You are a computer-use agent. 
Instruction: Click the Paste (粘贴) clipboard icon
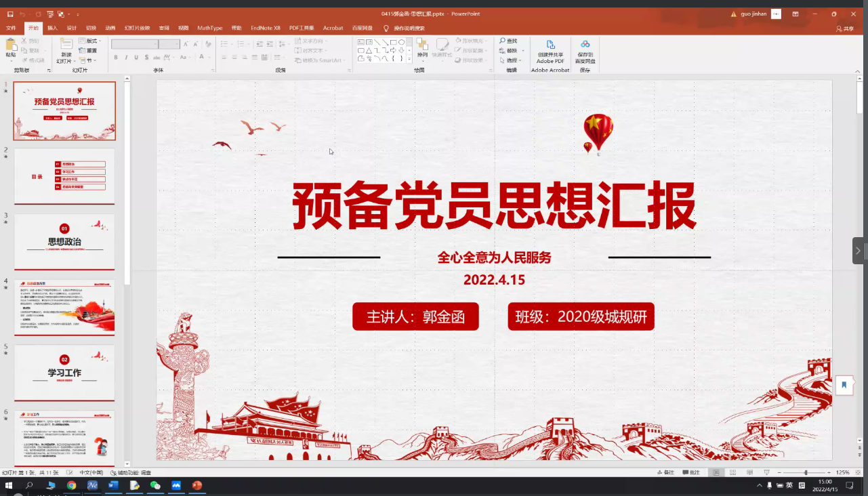(11, 45)
